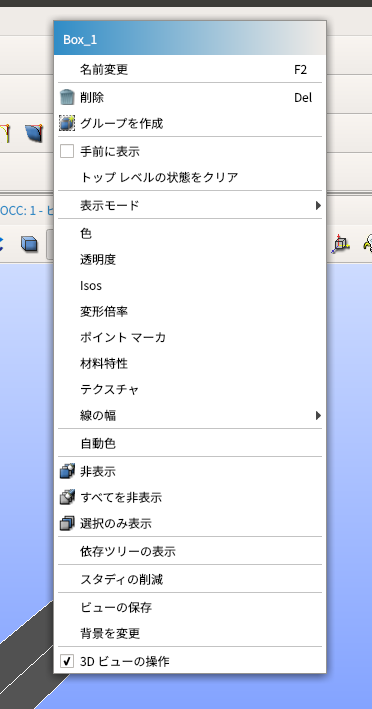
Task: Expand the 線の幅 submenu arrow
Action: [x=318, y=415]
